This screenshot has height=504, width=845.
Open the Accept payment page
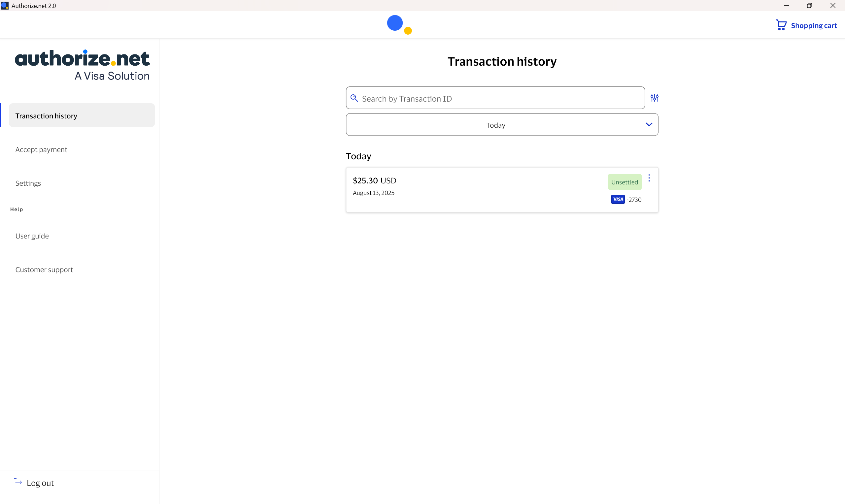coord(41,149)
